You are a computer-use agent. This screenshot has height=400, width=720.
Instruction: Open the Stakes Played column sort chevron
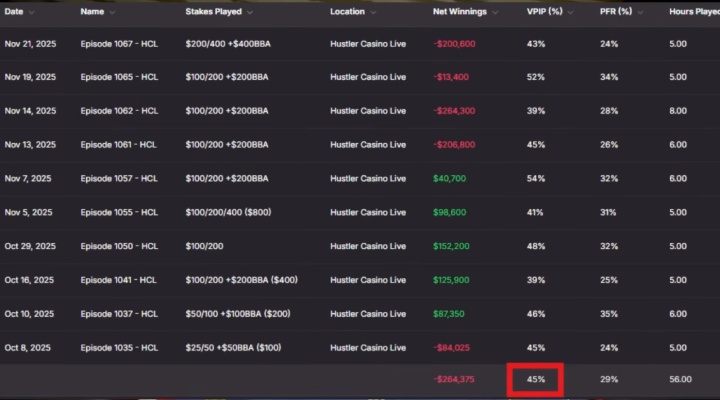(248, 12)
